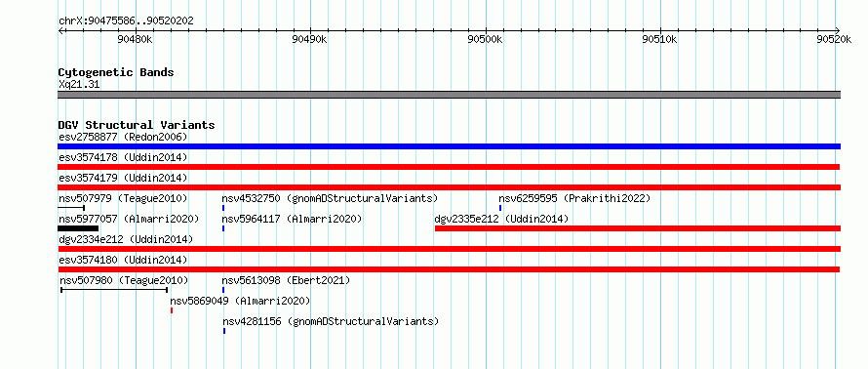Click the 90490k ruler mark
Viewport: 868px width, 369px height.
310,39
